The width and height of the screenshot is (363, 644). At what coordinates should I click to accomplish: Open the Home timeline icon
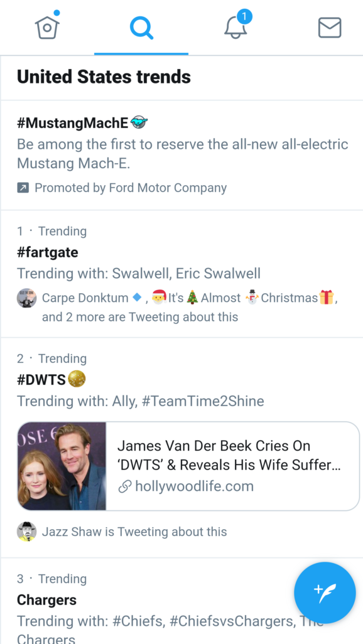(x=47, y=27)
